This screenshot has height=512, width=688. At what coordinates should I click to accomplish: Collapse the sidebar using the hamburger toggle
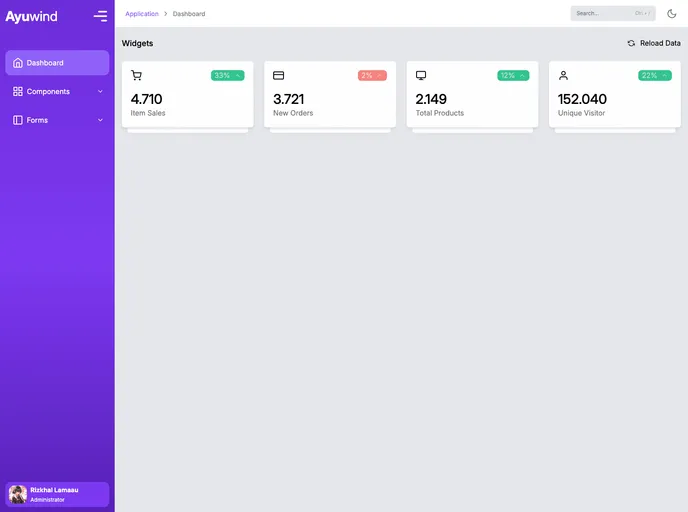[100, 16]
